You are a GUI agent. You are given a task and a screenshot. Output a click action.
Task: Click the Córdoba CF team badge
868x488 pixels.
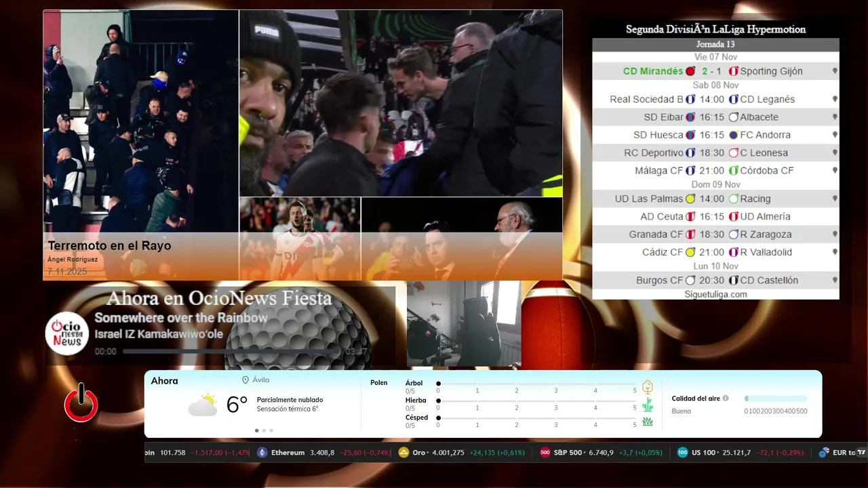click(733, 171)
